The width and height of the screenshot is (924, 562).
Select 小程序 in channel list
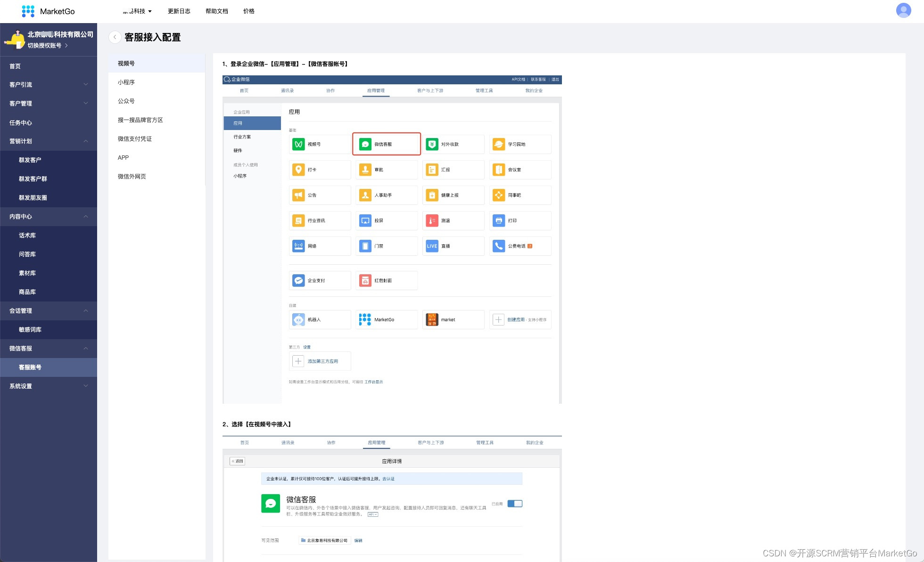pos(126,82)
